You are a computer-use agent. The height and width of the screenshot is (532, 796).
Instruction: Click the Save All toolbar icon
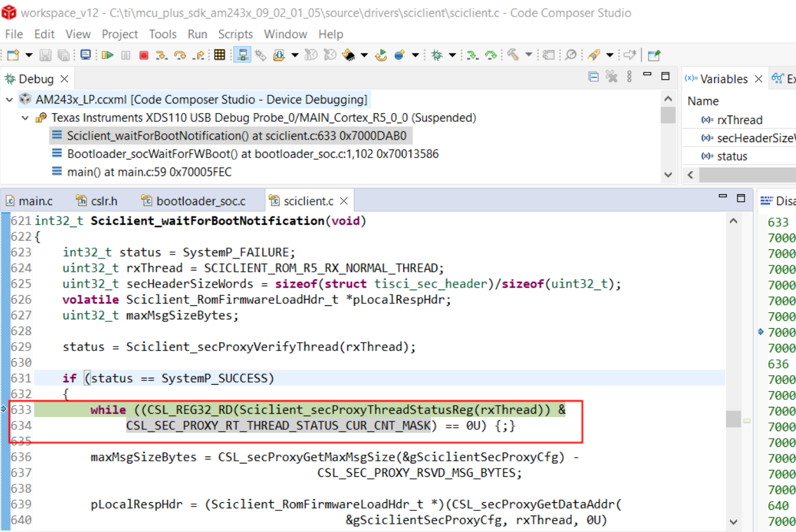click(64, 55)
